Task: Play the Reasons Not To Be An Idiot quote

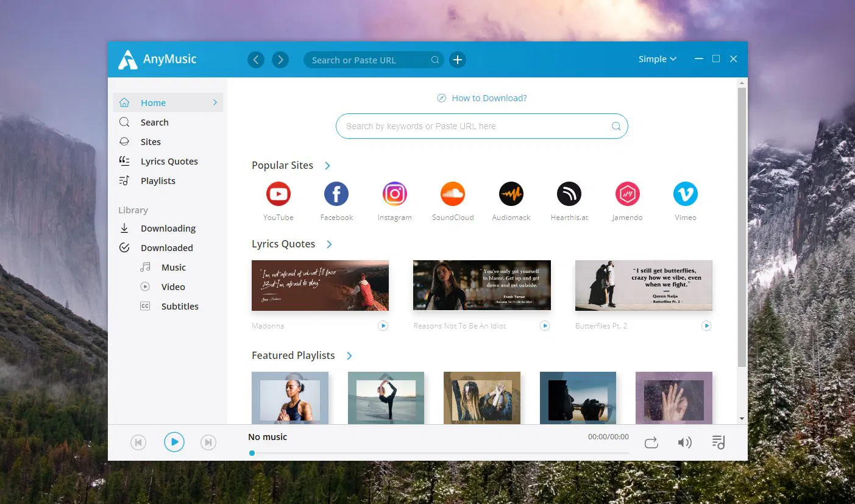Action: coord(545,326)
